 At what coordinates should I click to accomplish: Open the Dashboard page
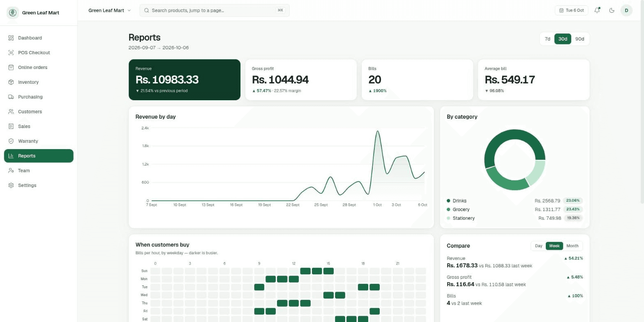point(39,38)
